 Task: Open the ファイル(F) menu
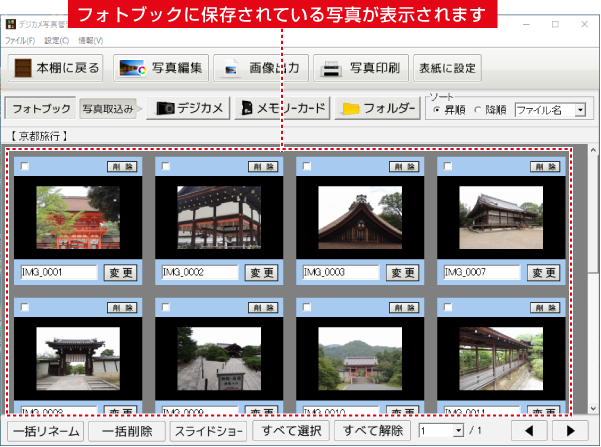coord(19,40)
